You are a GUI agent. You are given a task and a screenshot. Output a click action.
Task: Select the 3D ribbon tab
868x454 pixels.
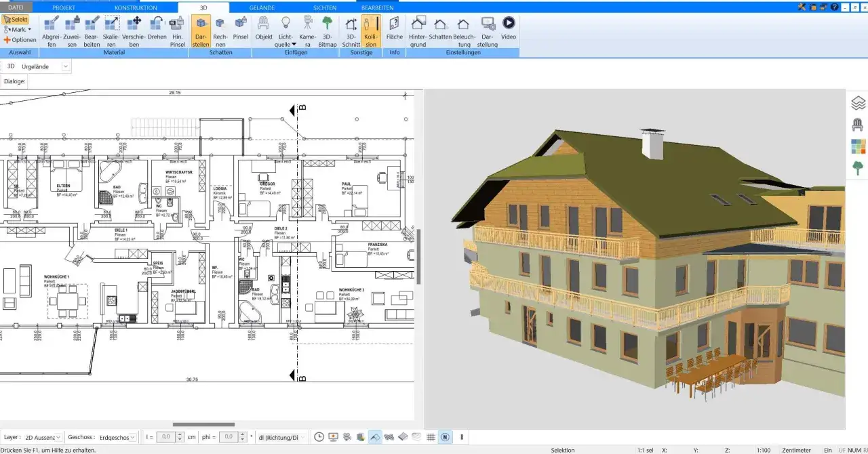click(203, 7)
